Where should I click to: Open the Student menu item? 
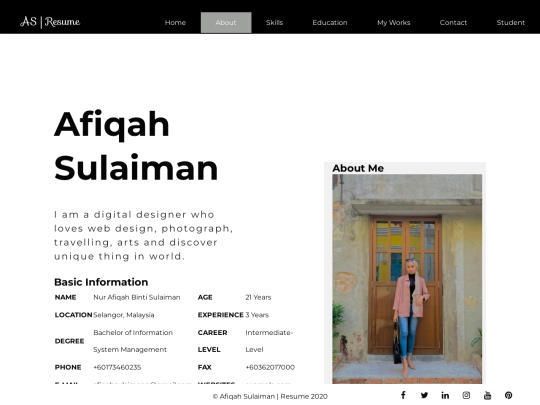(511, 23)
